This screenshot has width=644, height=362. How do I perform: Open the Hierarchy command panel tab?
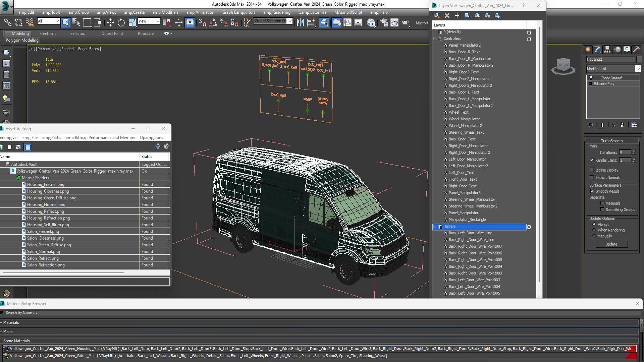pyautogui.click(x=607, y=49)
